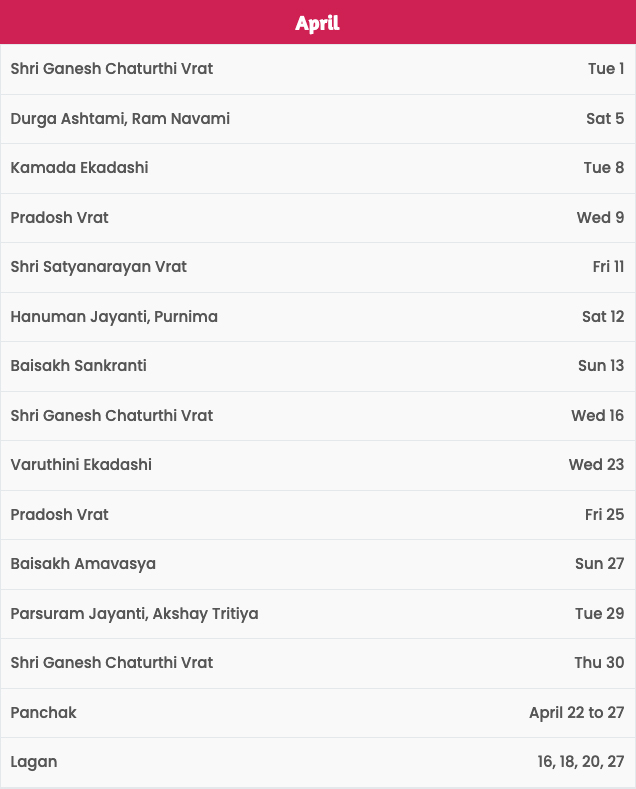Click the date Sat 12
The image size is (636, 789).
point(603,317)
